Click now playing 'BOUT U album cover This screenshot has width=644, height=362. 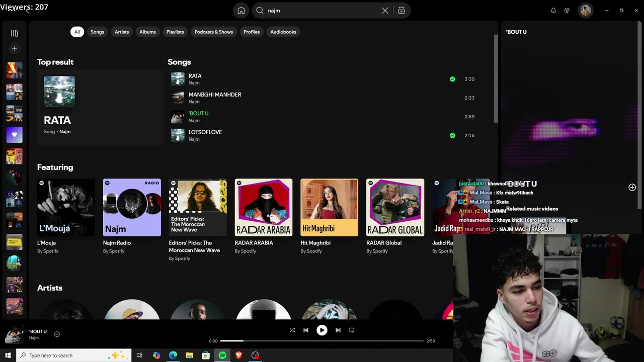coord(14,334)
